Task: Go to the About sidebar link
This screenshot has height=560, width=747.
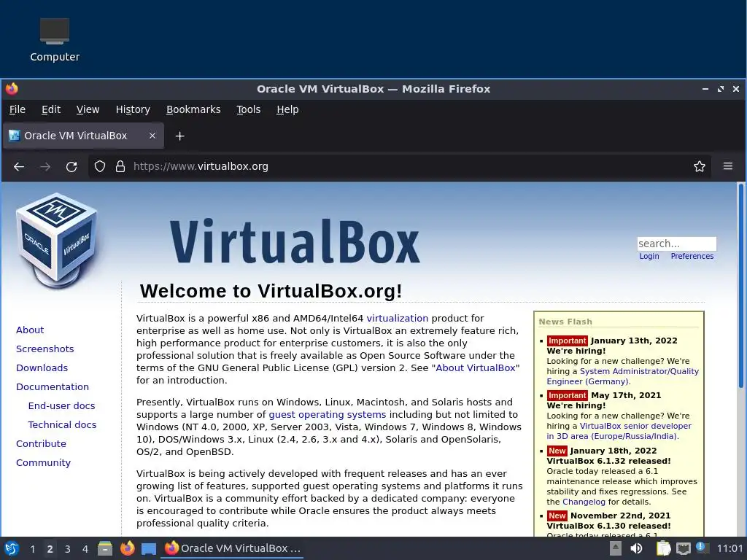Action: [30, 330]
